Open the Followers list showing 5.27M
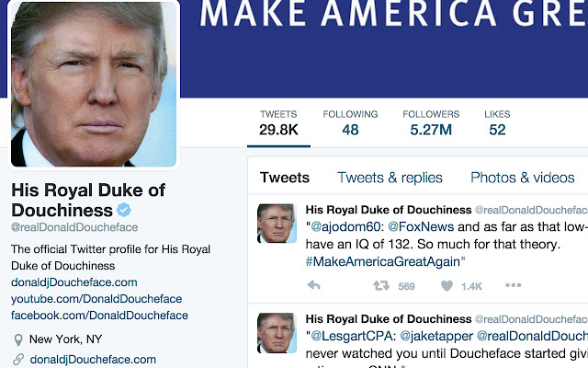Screen dimensions: 588x368 [x=431, y=123]
